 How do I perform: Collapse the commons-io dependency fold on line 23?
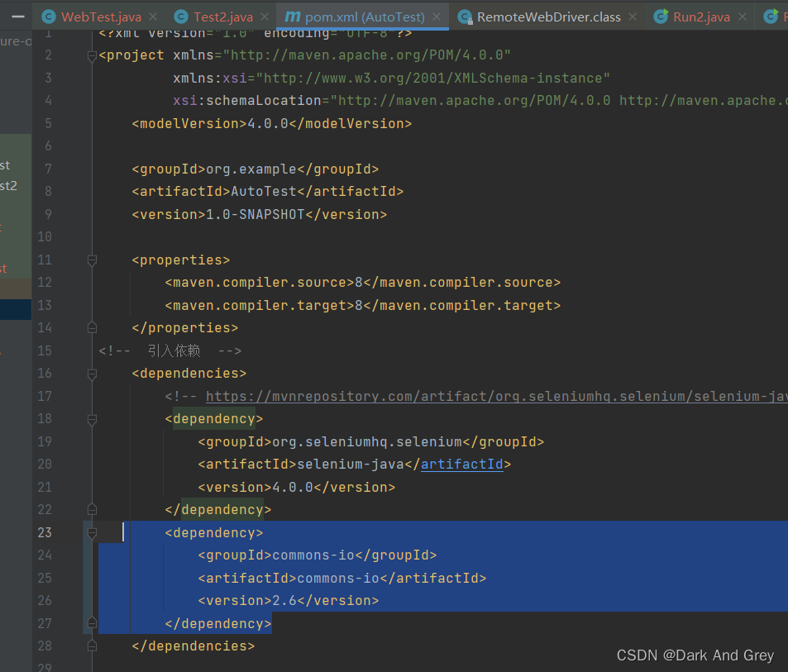92,533
